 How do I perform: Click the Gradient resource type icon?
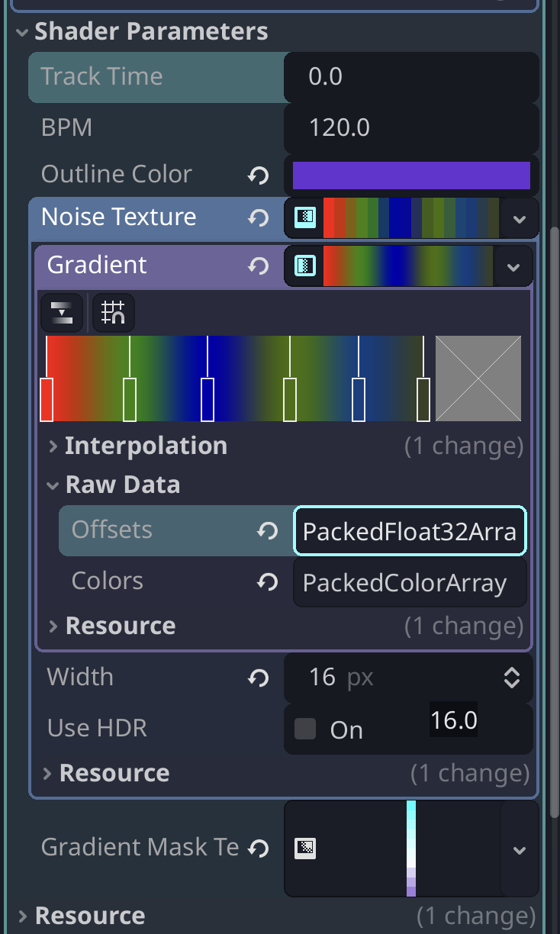pos(305,266)
